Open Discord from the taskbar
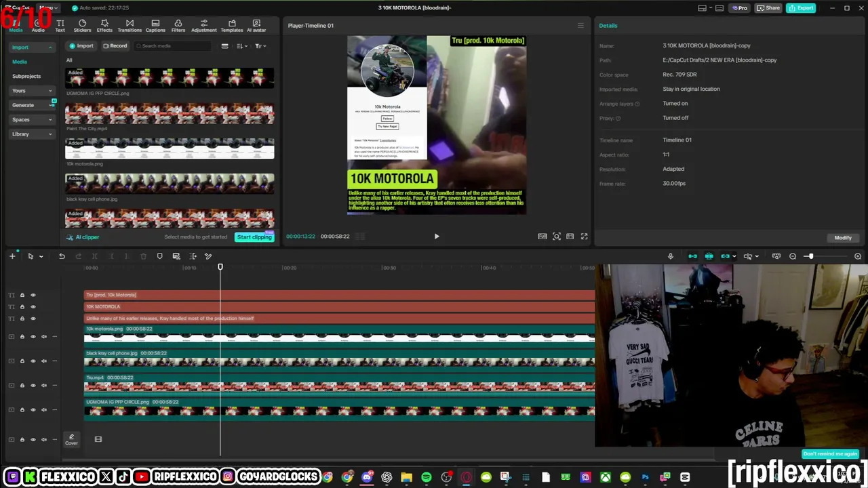Image resolution: width=868 pixels, height=488 pixels. pos(367,477)
